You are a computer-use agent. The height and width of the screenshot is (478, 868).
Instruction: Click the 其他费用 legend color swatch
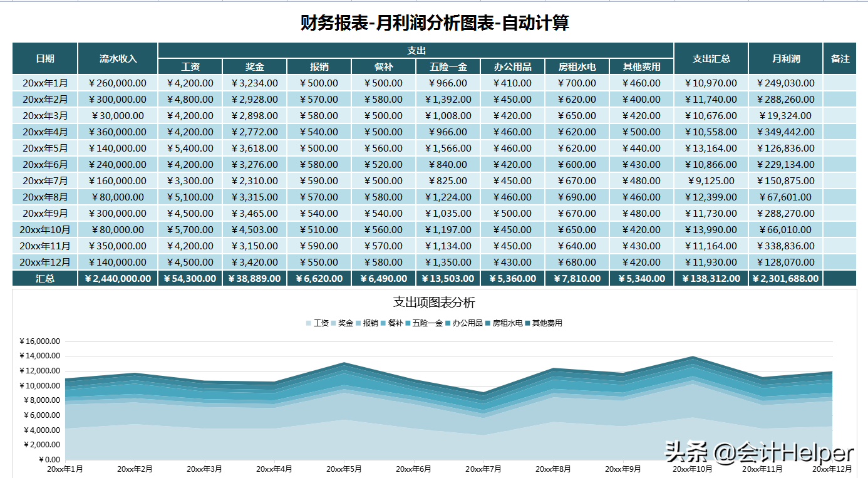(x=528, y=323)
